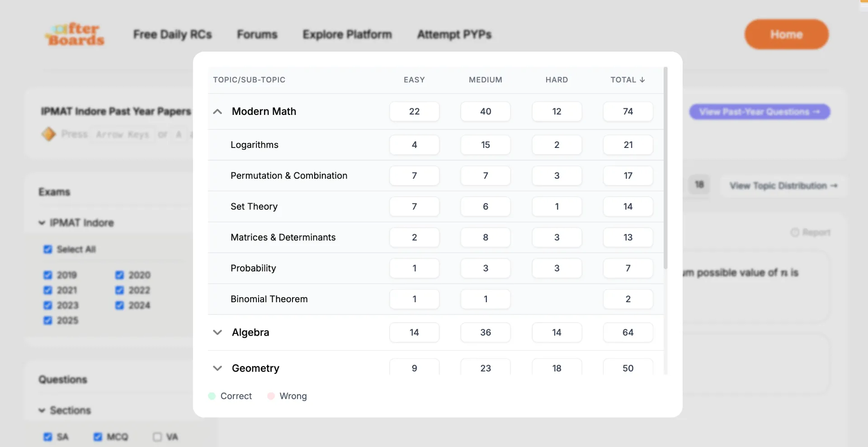Uncheck the 2021 year checkbox

tap(48, 290)
